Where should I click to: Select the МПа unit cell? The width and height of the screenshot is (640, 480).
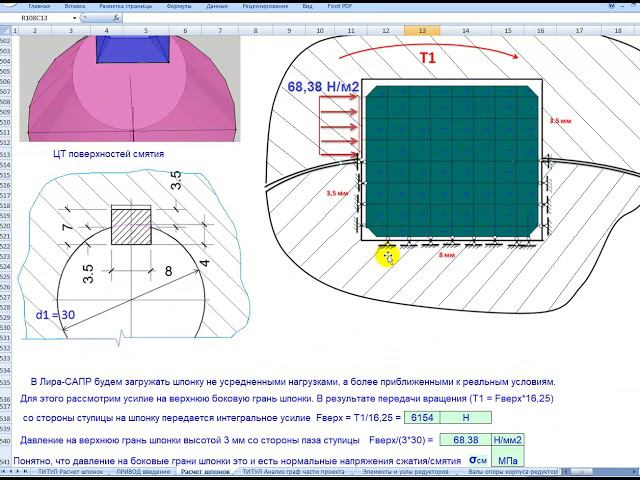(508, 460)
